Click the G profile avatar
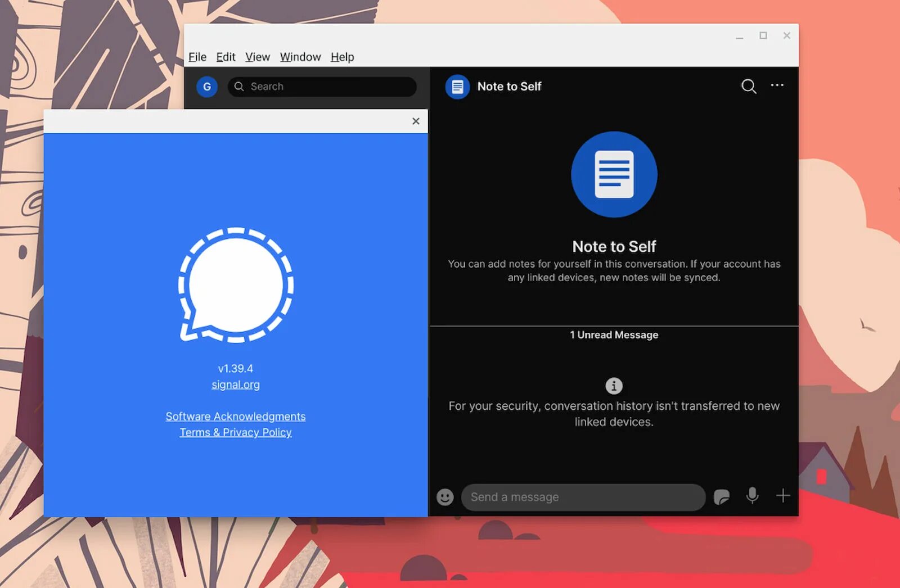 pos(207,87)
